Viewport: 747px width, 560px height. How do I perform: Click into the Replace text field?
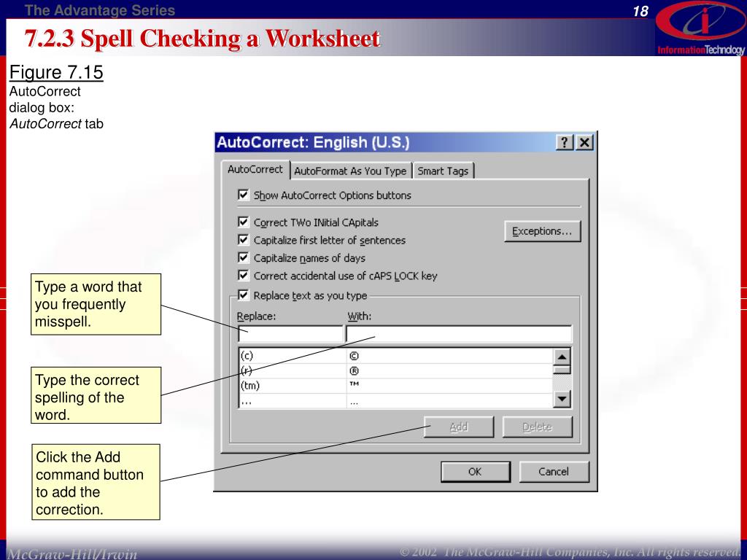click(290, 334)
